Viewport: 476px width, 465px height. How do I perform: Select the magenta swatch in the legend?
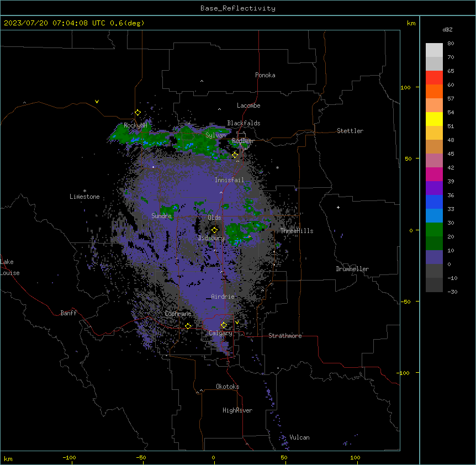click(434, 174)
